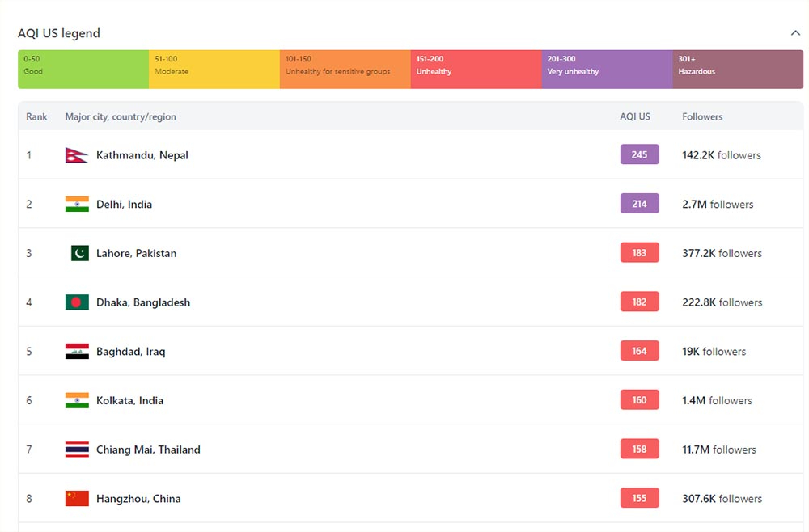The image size is (809, 532).
Task: Click the Very unhealthy purple legend swatch
Action: (x=607, y=69)
